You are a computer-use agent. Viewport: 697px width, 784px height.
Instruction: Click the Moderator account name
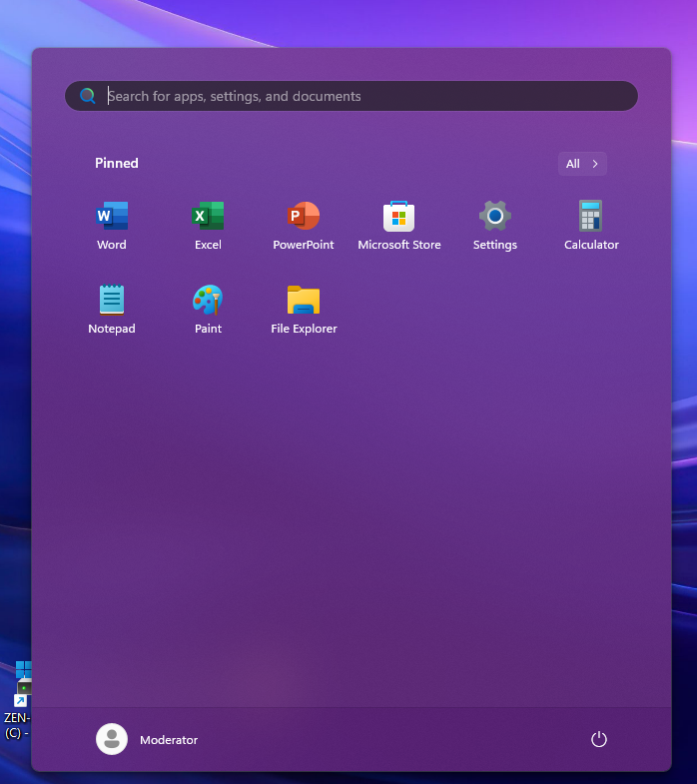(x=169, y=740)
